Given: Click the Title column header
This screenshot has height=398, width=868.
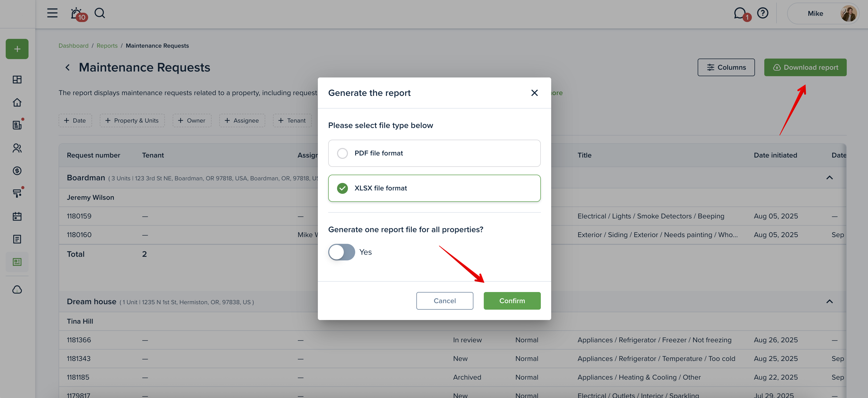Looking at the screenshot, I should tap(585, 155).
